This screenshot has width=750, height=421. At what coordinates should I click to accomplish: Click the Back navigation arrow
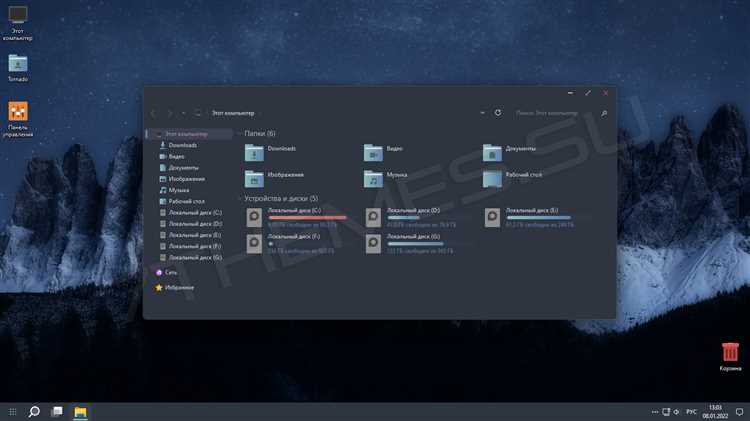tap(154, 113)
